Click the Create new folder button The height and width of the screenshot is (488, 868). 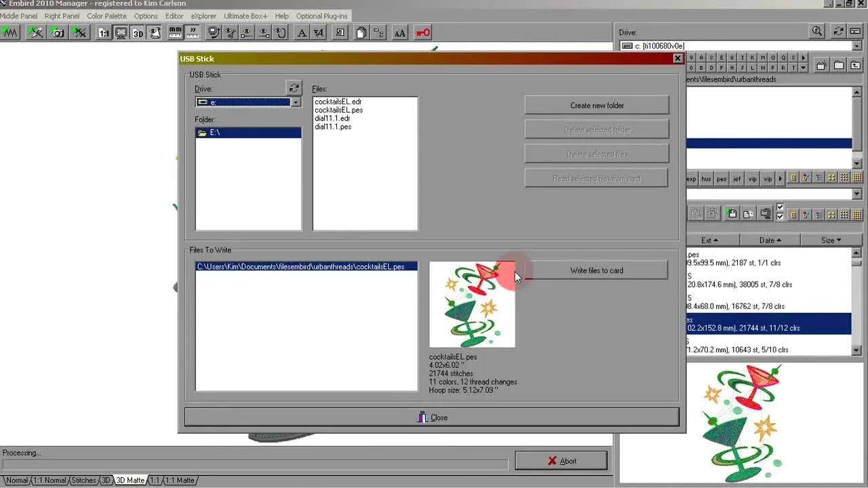coord(597,105)
